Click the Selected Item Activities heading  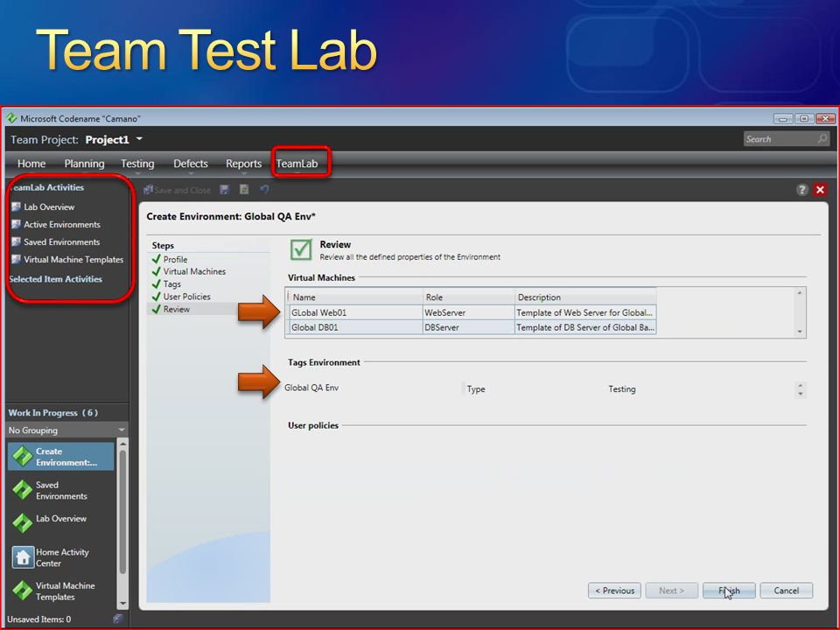[x=55, y=279]
